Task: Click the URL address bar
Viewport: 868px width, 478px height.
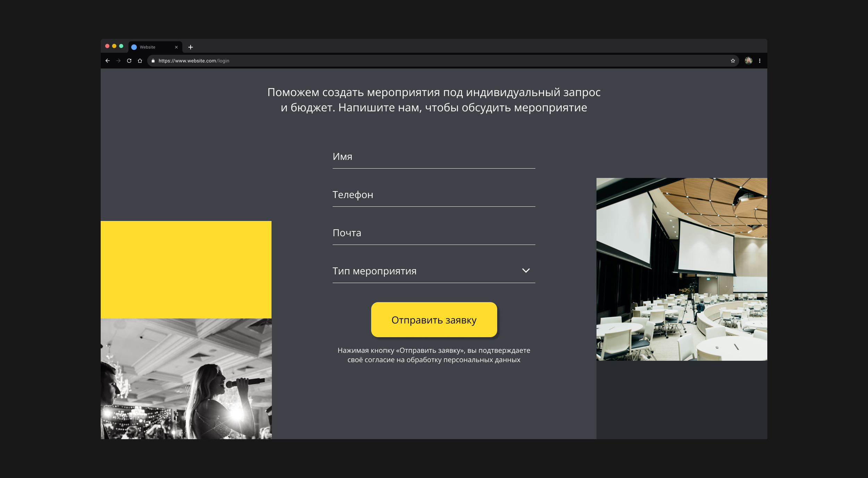Action: coord(417,61)
